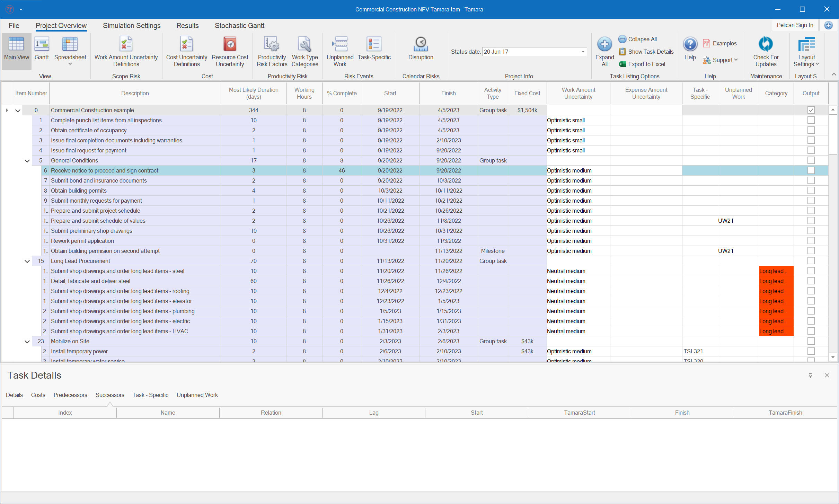839x504 pixels.
Task: Open the Predecessors tab in Task Details
Action: coord(70,395)
